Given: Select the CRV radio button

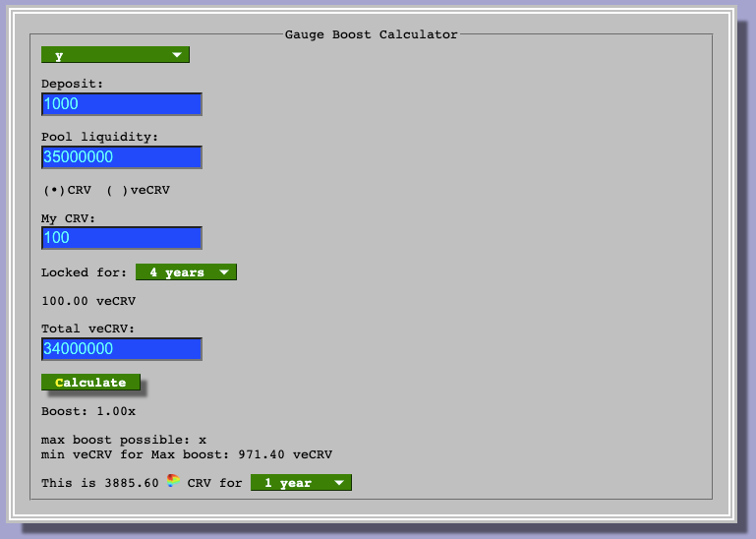Looking at the screenshot, I should [x=54, y=190].
